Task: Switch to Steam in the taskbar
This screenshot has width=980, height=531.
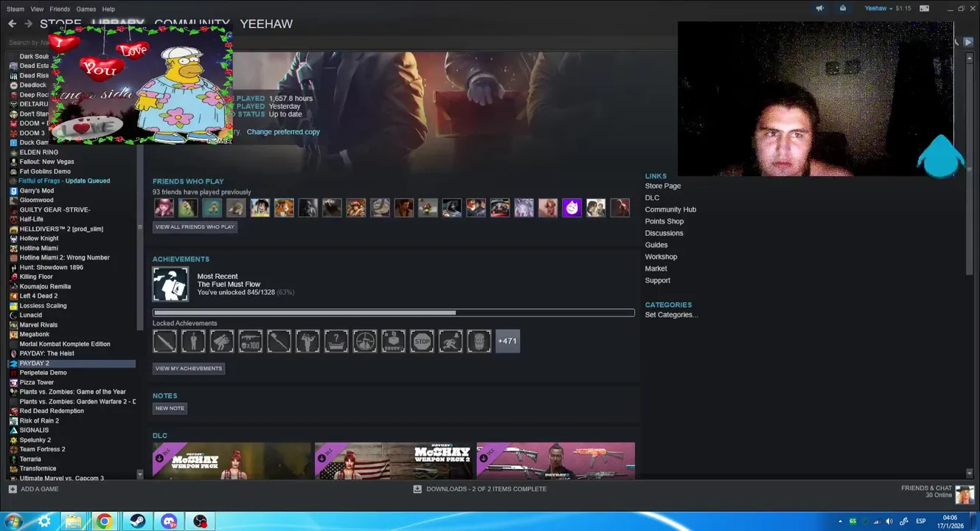Action: pos(137,521)
